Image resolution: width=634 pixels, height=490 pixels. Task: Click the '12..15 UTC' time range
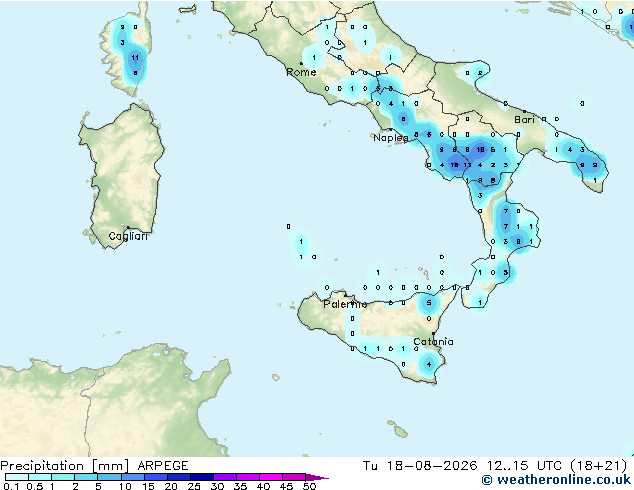(x=524, y=466)
